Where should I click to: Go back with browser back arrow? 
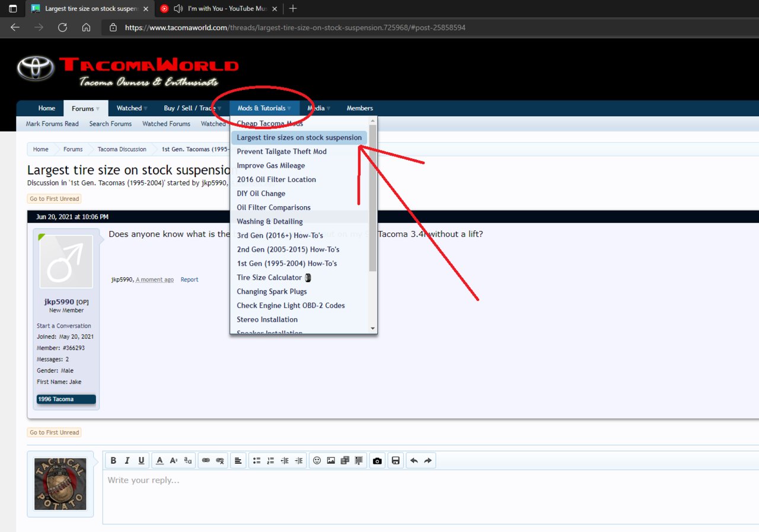click(x=15, y=27)
